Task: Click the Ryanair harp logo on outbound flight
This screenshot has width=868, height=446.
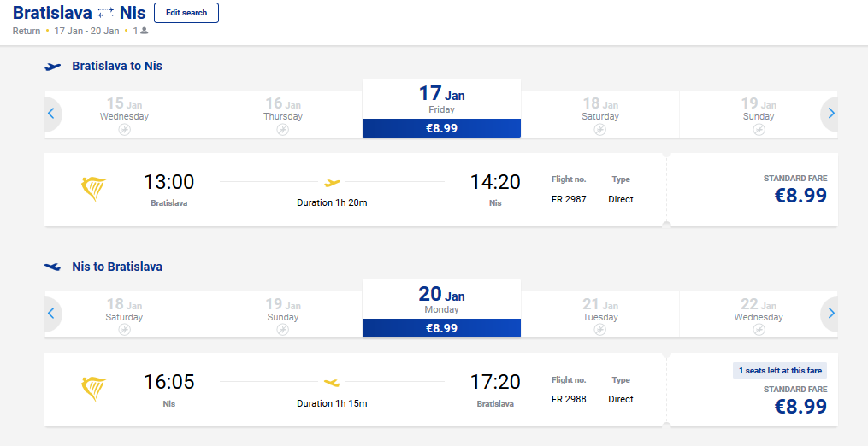Action: click(93, 189)
